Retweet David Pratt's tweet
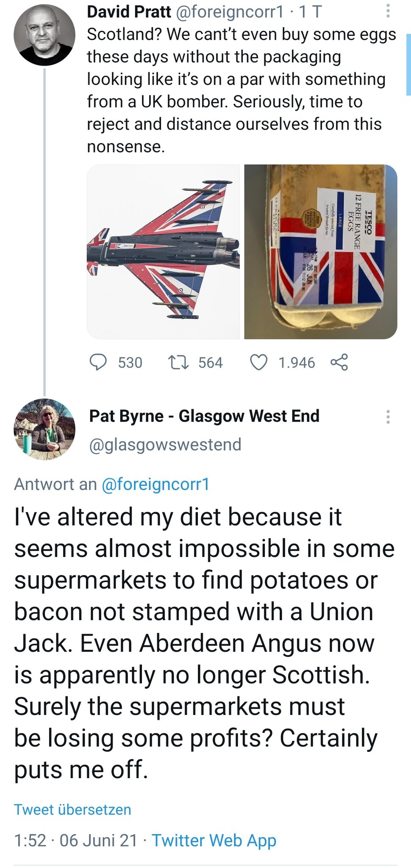Viewport: 411px width, 868px height. click(178, 362)
